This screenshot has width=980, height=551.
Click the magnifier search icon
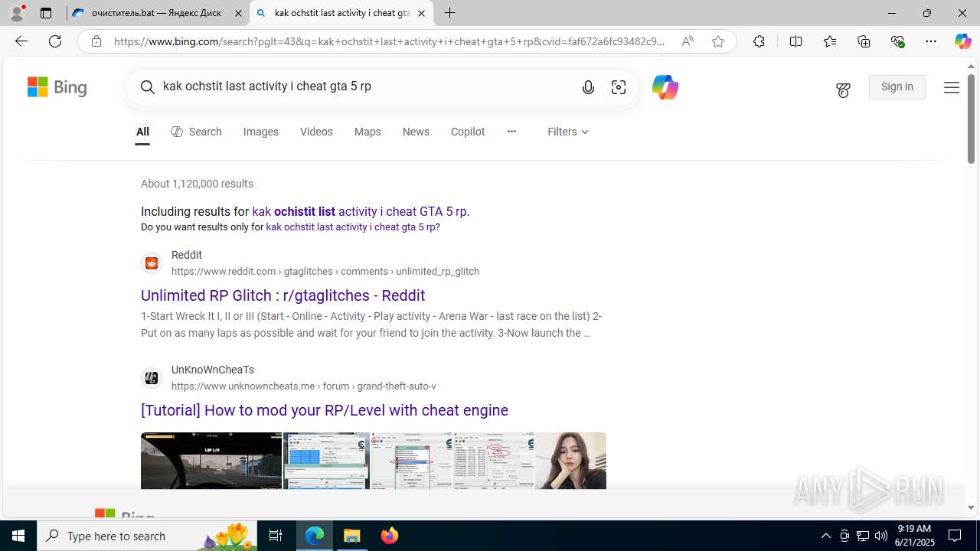(x=148, y=87)
